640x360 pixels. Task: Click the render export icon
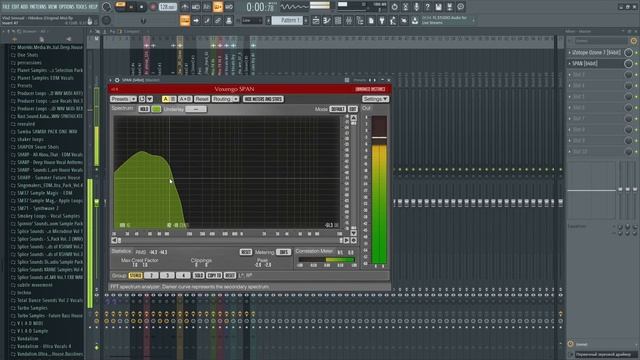pos(449,7)
